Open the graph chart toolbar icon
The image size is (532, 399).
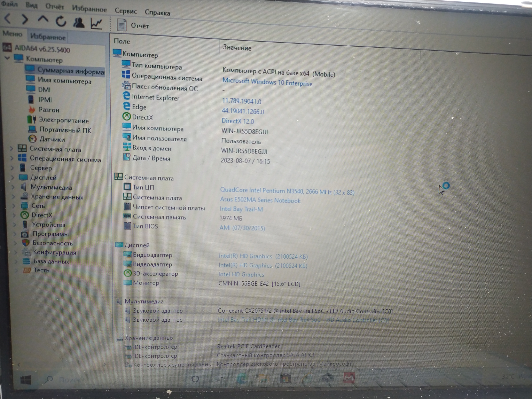(x=96, y=24)
